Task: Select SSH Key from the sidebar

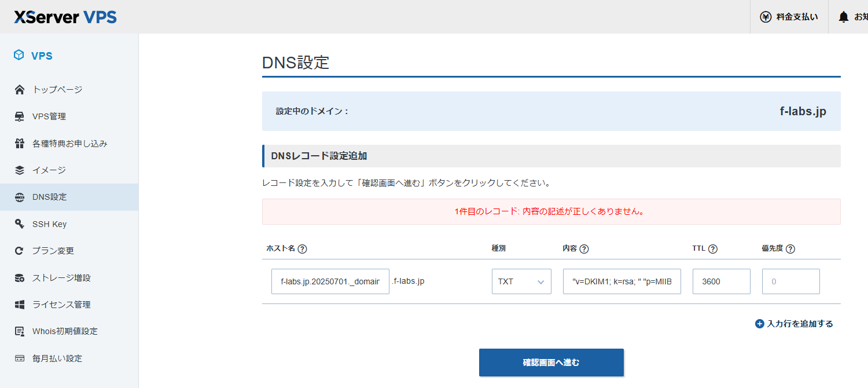Action: click(49, 224)
